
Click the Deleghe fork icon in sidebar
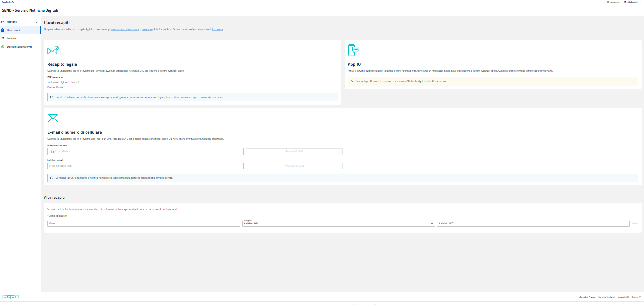point(3,39)
